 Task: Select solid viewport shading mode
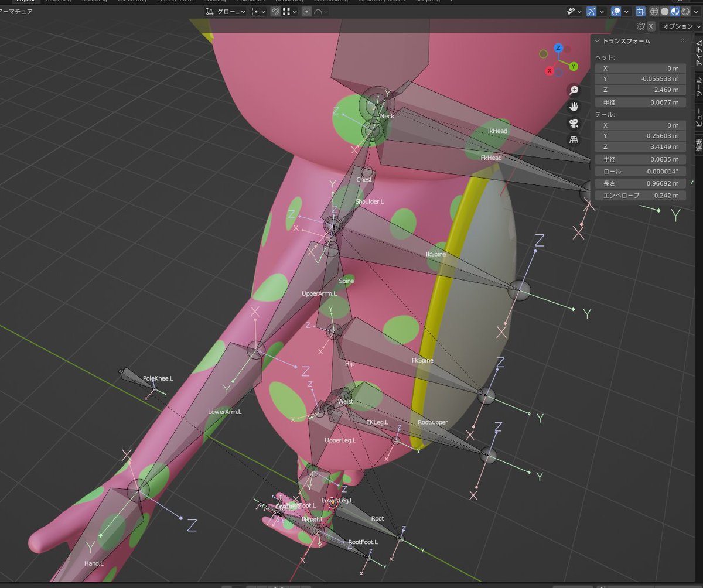tap(665, 12)
